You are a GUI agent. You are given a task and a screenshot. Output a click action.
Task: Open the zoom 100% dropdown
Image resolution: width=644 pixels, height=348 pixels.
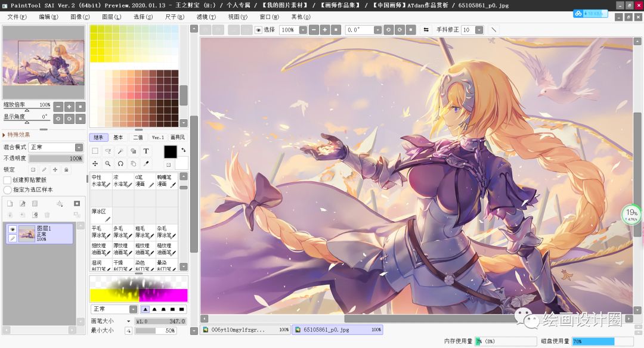pyautogui.click(x=303, y=30)
